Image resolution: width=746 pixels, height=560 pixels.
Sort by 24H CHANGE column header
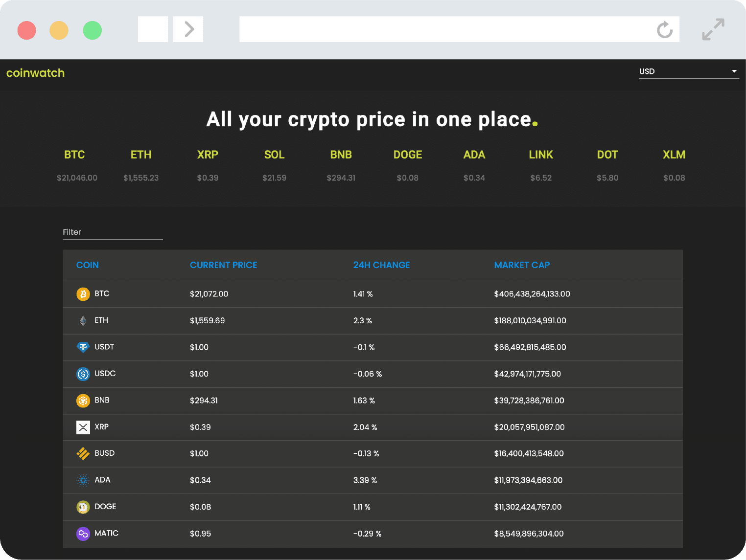(x=381, y=265)
